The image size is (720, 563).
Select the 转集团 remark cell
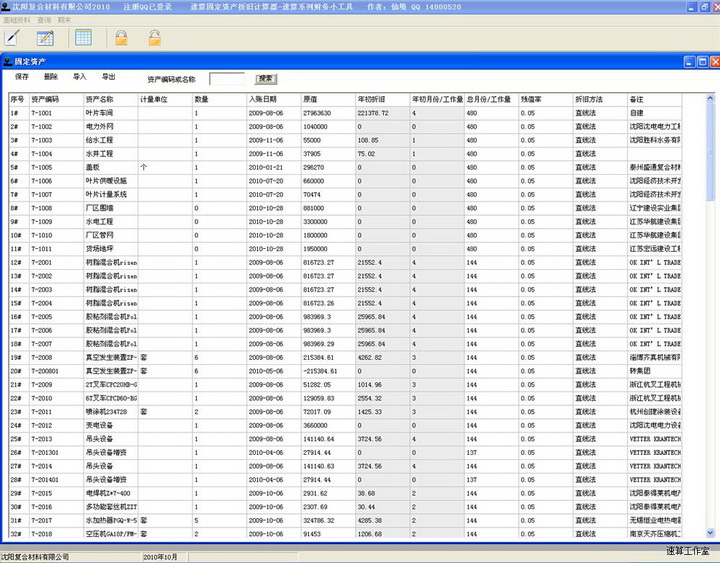[654, 371]
